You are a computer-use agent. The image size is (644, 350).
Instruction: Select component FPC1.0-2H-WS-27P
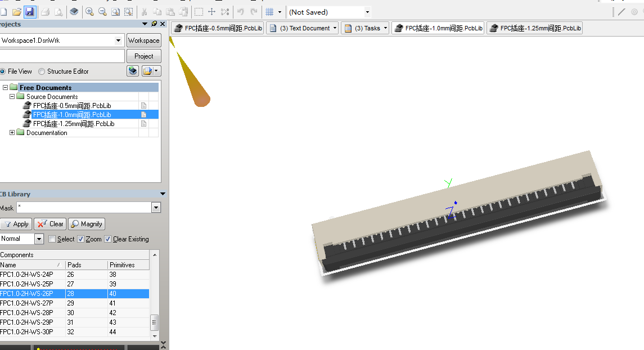(x=26, y=303)
